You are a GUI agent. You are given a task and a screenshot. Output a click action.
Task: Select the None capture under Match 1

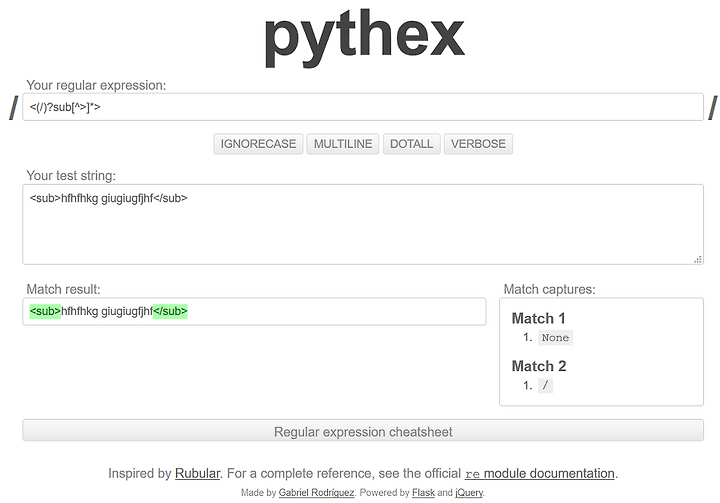pyautogui.click(x=555, y=338)
